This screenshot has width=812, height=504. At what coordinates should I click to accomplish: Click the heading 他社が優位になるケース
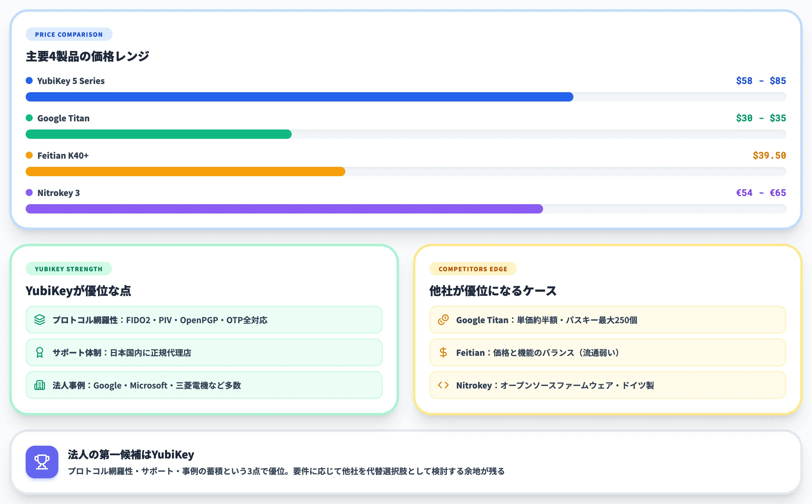(493, 291)
